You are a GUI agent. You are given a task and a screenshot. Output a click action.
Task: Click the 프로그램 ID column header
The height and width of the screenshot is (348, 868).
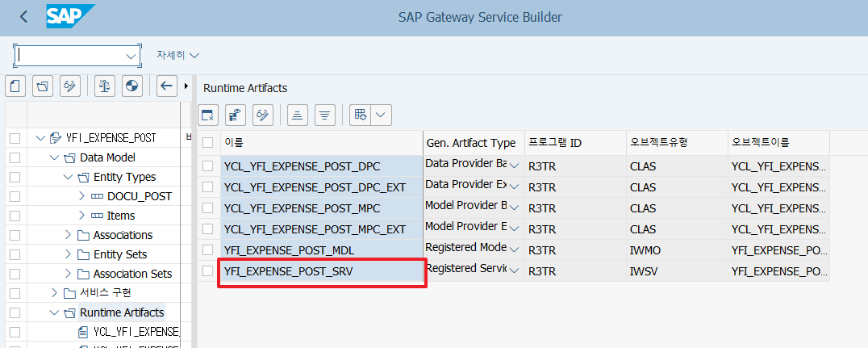576,143
